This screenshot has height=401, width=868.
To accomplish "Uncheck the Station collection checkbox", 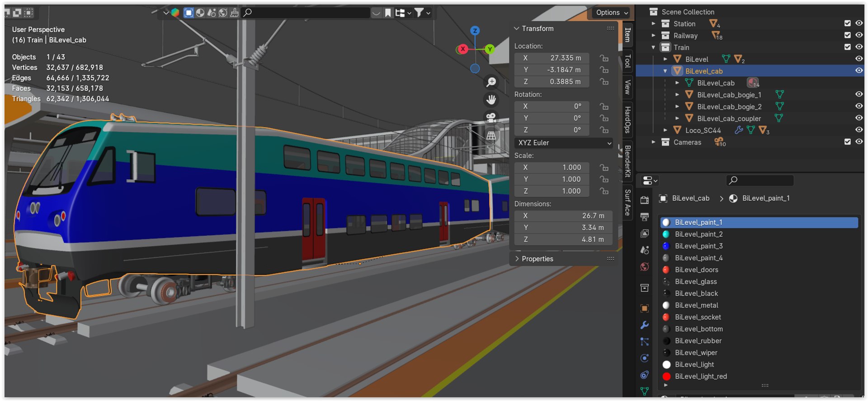I will tap(848, 23).
